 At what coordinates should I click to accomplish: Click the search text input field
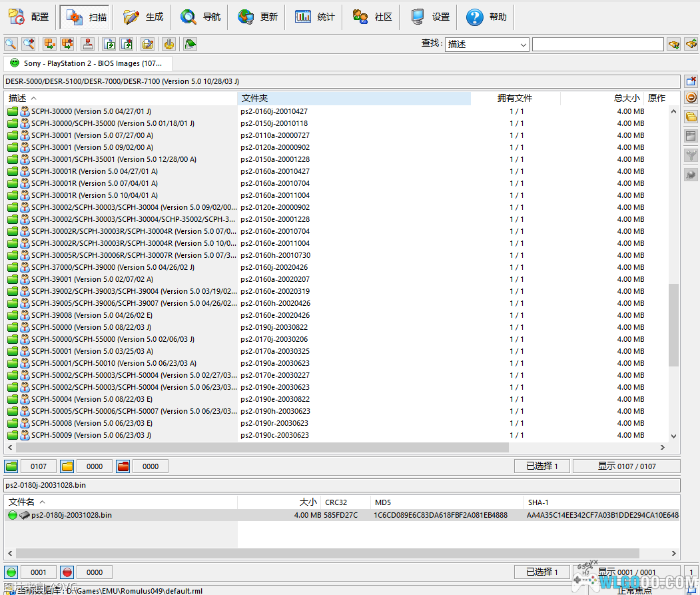(x=597, y=45)
